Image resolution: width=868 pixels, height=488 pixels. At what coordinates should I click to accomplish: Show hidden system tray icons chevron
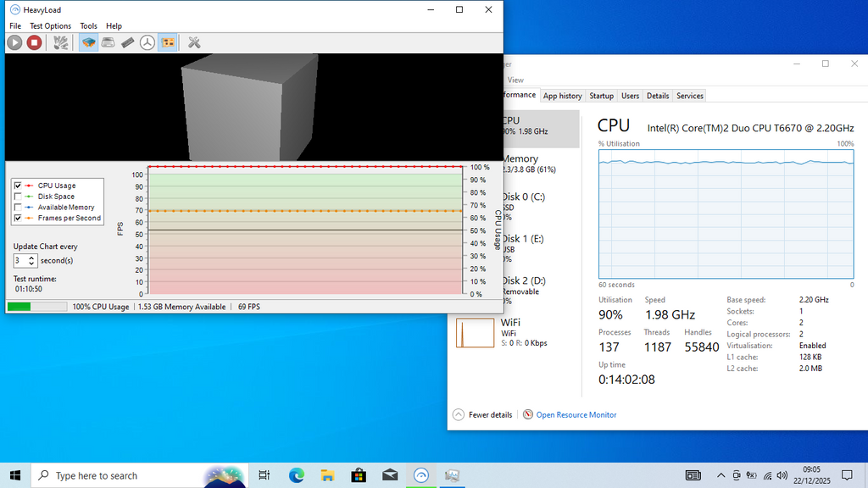(721, 475)
